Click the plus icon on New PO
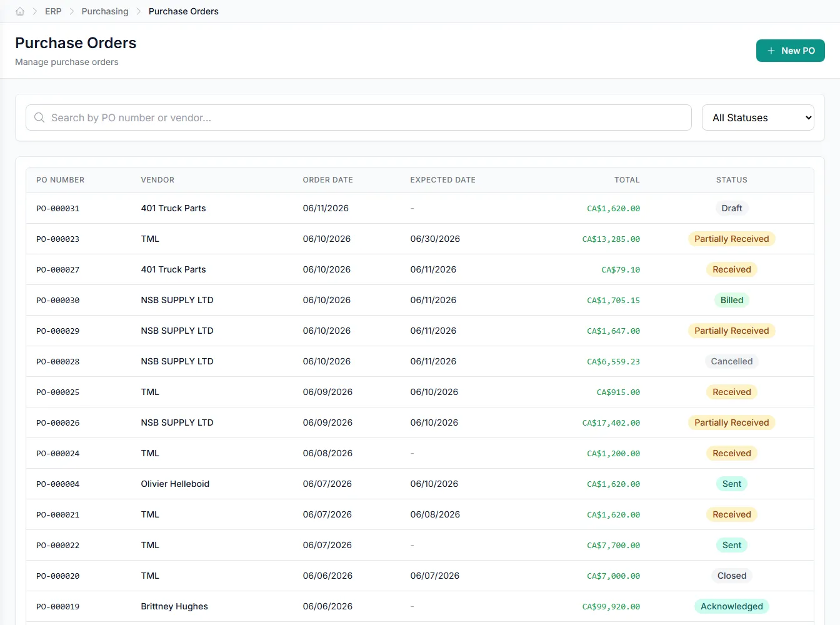The image size is (840, 625). coord(771,51)
